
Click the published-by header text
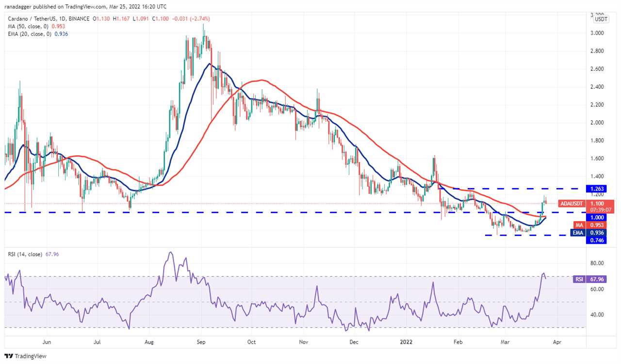[86, 6]
